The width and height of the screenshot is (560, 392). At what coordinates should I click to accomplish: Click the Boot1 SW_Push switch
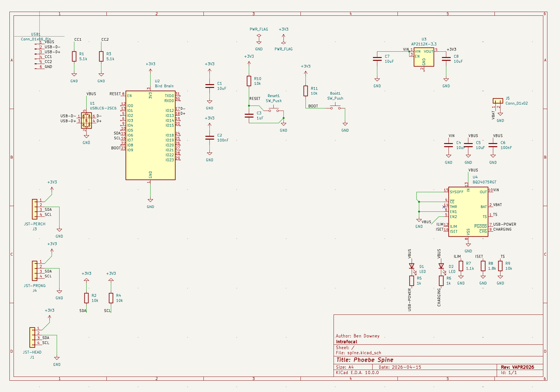coord(335,107)
